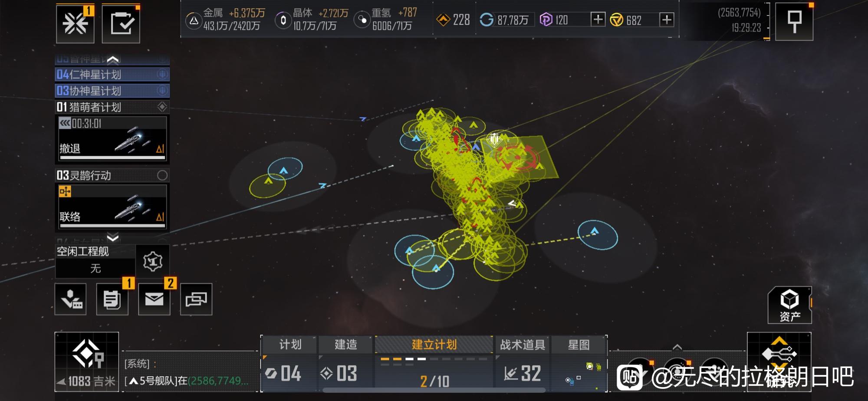Switch to the 战术道具 tab
Viewport: 868px width, 401px height.
pos(523,345)
